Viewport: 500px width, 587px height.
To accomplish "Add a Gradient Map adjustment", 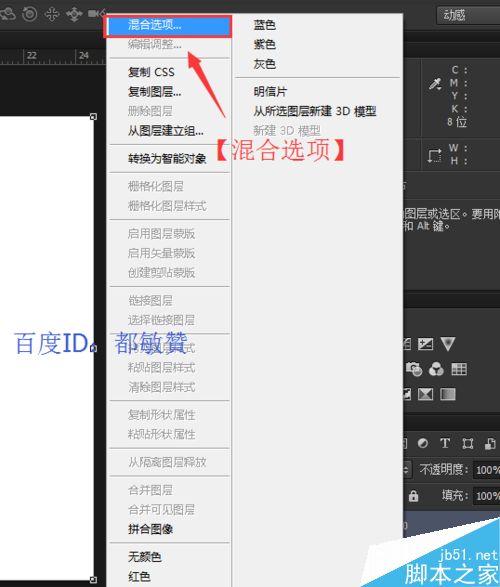I will (448, 394).
